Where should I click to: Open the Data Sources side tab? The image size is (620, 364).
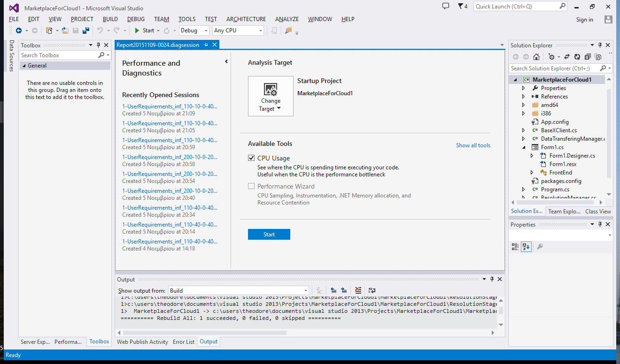pos(12,55)
